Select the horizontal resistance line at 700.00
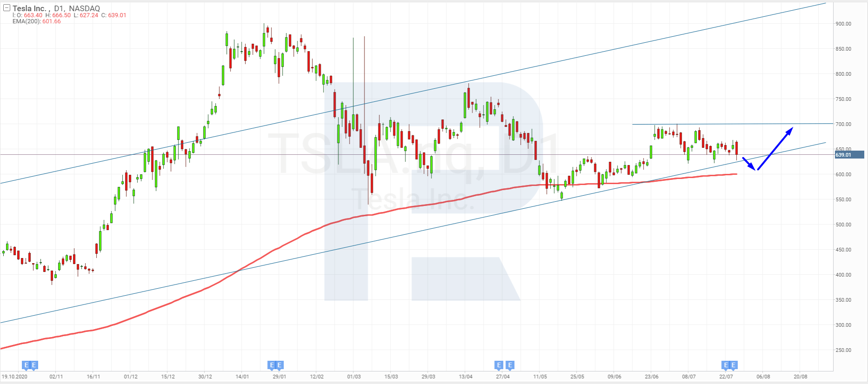868x384 pixels. coord(732,124)
